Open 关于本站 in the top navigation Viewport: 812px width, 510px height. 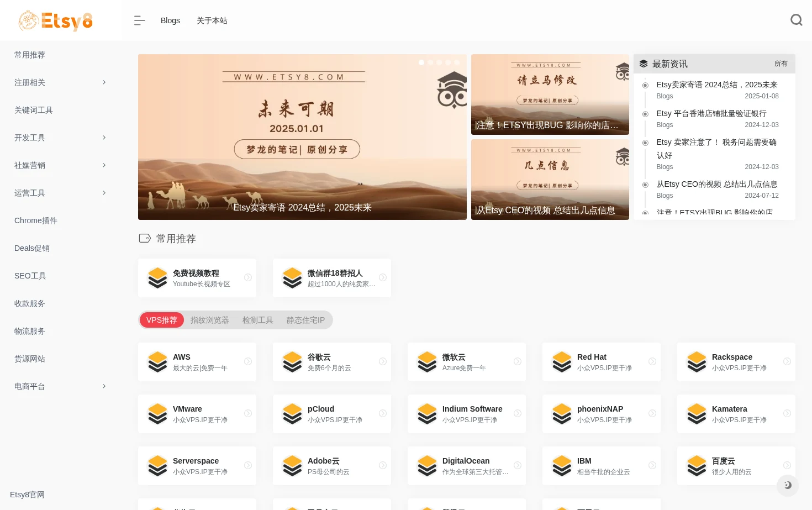[x=212, y=20]
